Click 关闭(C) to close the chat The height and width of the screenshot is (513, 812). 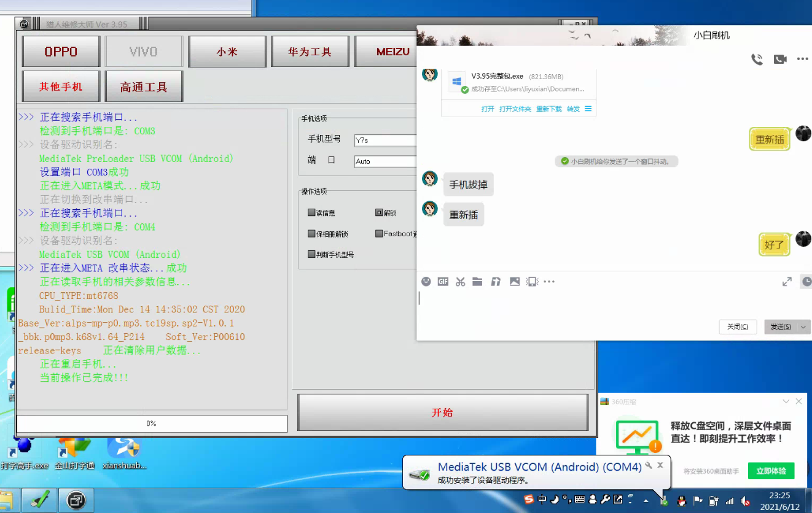click(738, 327)
